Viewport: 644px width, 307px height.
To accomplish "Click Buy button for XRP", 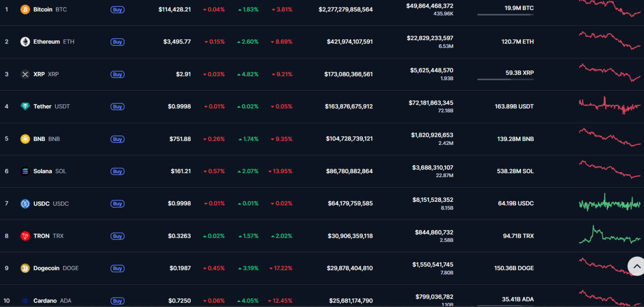I will pos(118,74).
